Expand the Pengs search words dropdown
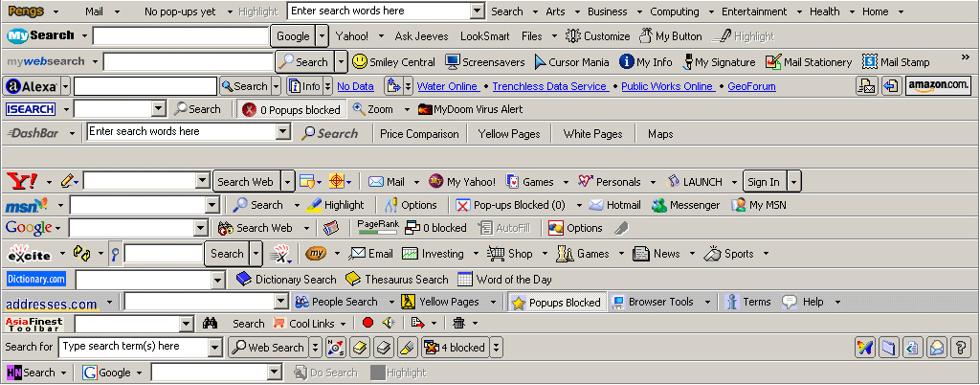This screenshot has width=980, height=385. point(478,11)
